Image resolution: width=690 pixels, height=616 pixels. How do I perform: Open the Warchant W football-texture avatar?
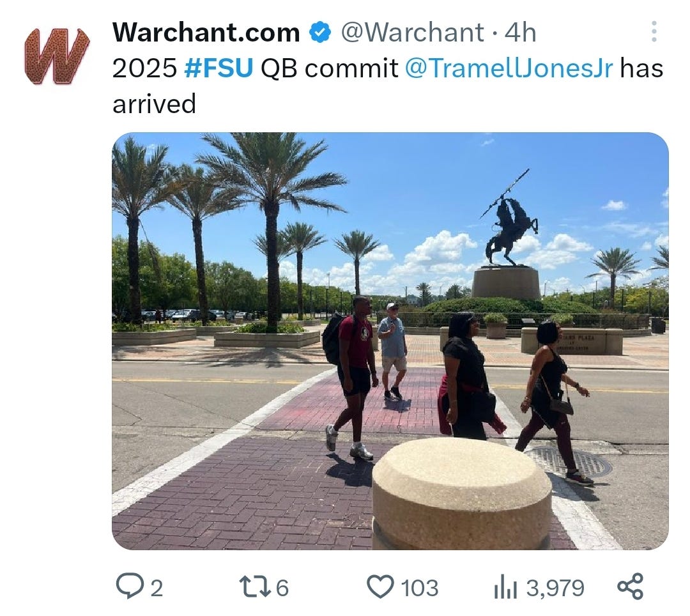point(56,56)
